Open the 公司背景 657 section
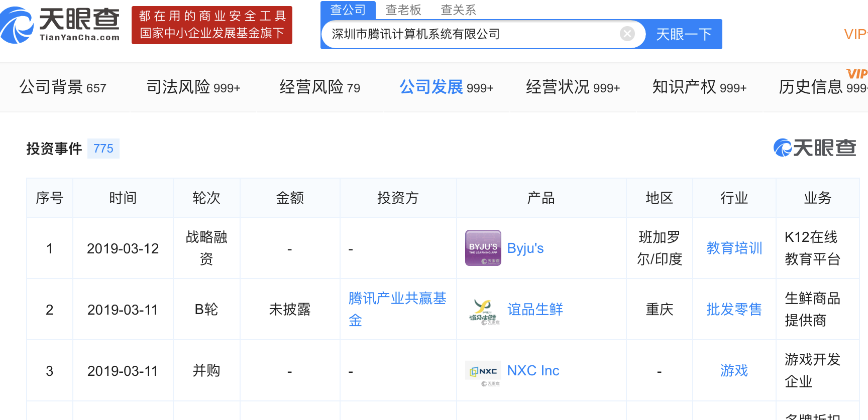868x420 pixels. pyautogui.click(x=63, y=87)
